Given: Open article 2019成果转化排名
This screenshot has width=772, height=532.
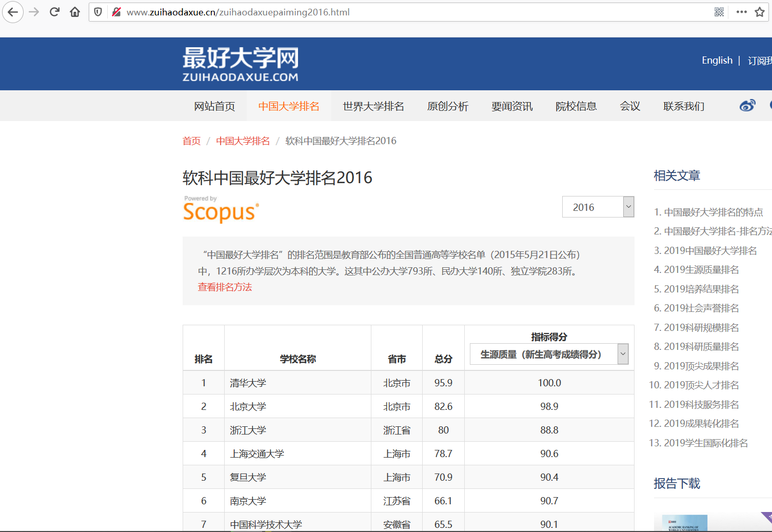Looking at the screenshot, I should click(701, 424).
